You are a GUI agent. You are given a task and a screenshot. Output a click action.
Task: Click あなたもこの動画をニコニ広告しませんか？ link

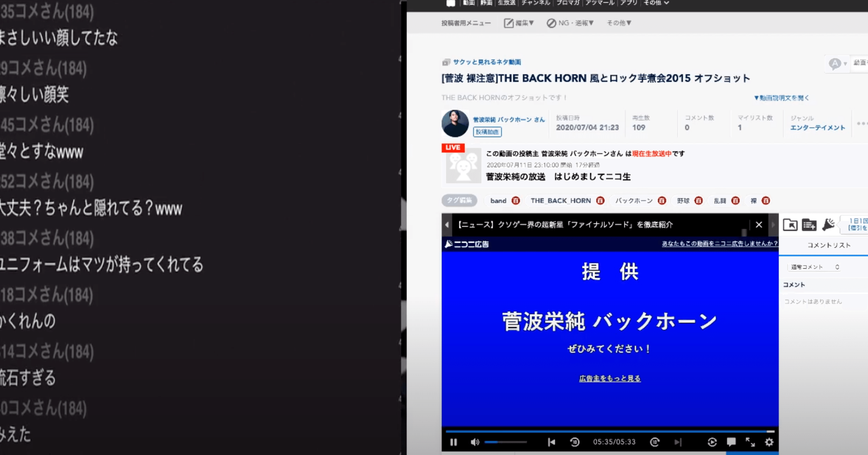pyautogui.click(x=720, y=244)
